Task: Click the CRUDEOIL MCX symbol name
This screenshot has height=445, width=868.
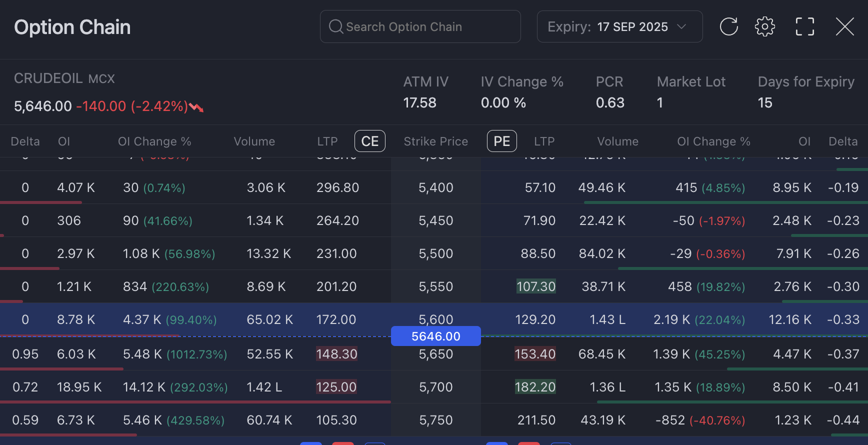Action: click(64, 78)
